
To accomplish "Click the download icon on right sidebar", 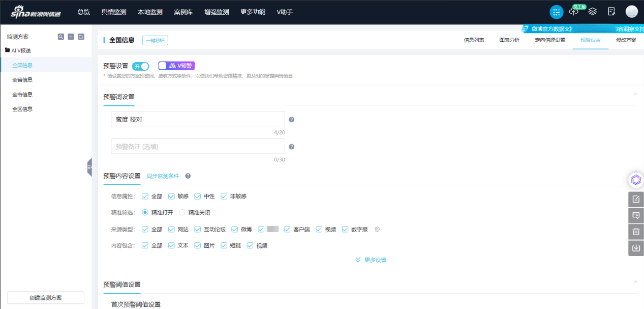I will click(636, 248).
